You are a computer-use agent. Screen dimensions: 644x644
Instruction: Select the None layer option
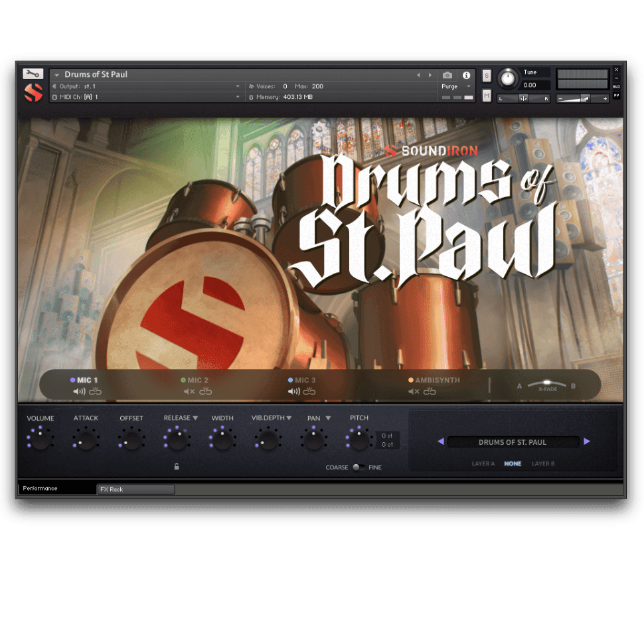(513, 463)
